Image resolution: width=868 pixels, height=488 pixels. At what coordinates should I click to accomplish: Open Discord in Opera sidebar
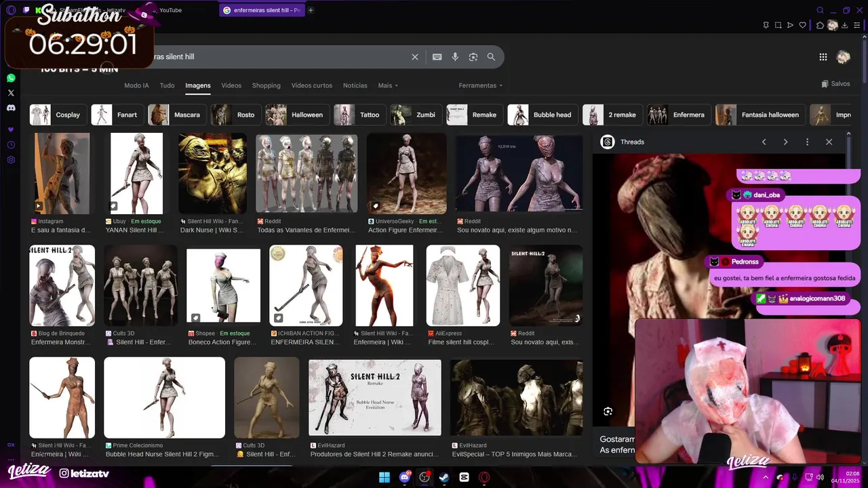point(11,108)
